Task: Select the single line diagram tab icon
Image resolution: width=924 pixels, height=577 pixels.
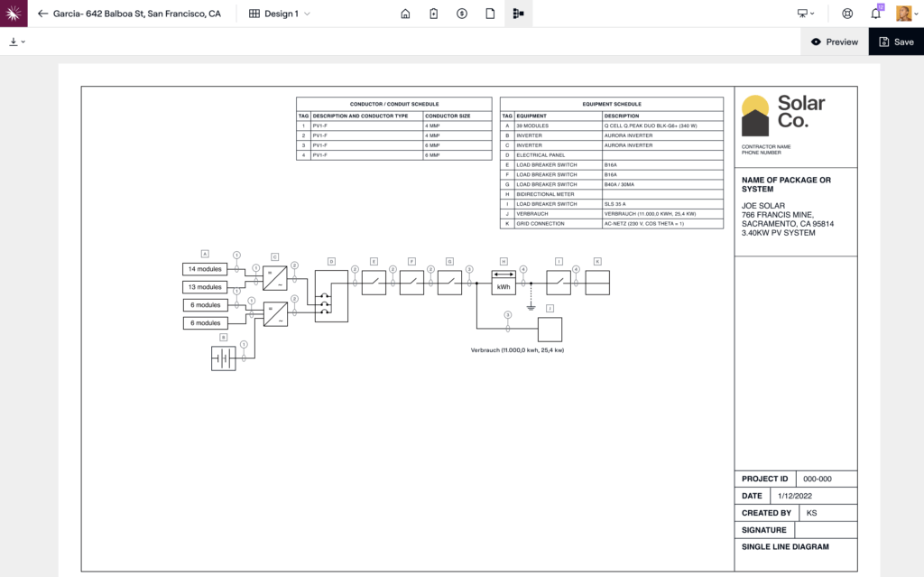Action: pyautogui.click(x=518, y=14)
